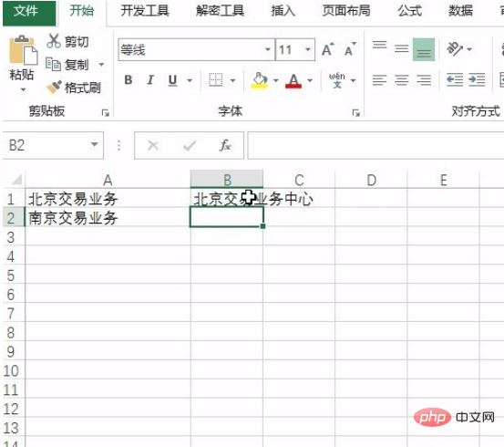The width and height of the screenshot is (504, 447).
Task: Increase font size with the larger A
Action: click(328, 49)
